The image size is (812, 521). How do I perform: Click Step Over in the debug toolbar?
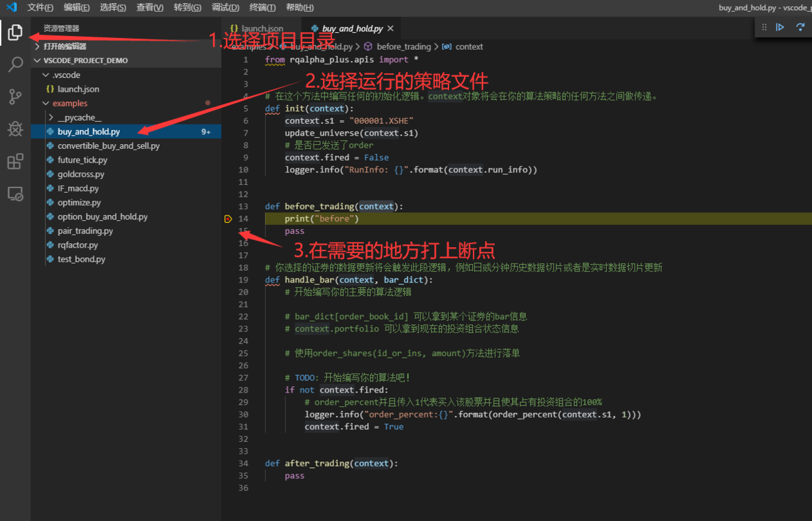coord(800,27)
